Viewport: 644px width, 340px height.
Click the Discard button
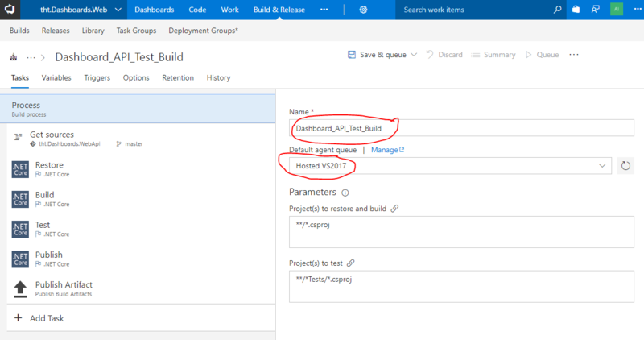click(444, 55)
